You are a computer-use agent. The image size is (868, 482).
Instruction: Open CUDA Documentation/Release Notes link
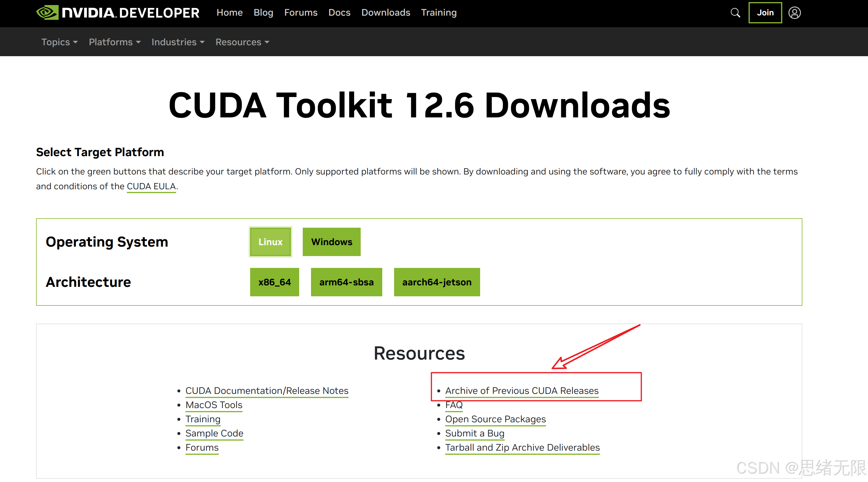click(267, 391)
